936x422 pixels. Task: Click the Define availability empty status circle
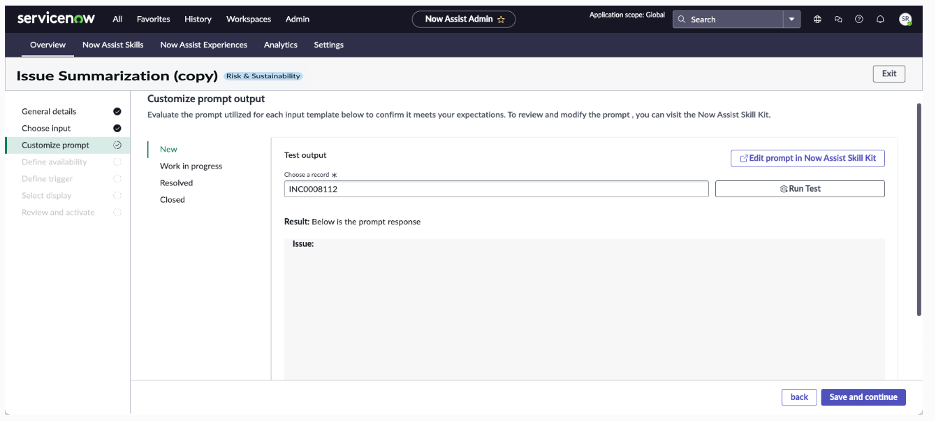117,162
